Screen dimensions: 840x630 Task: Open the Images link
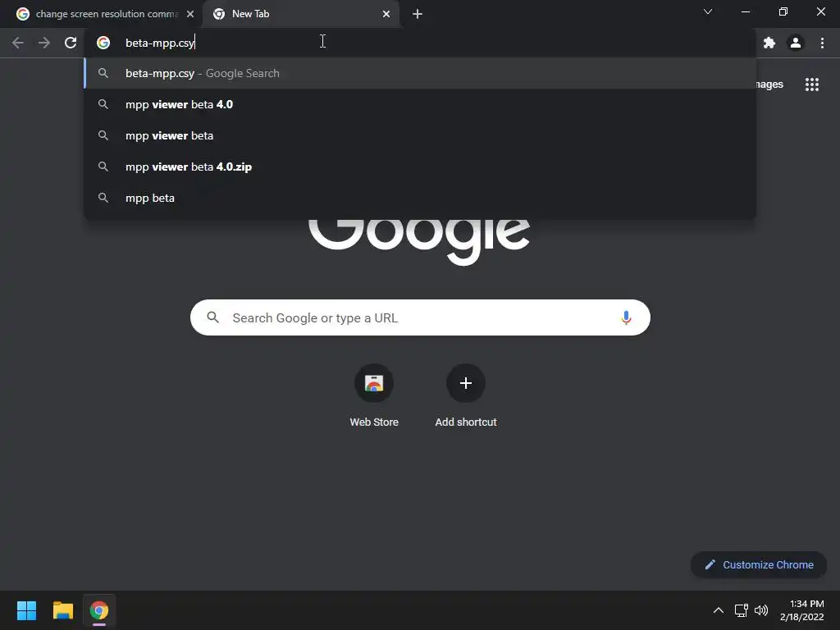coord(769,84)
